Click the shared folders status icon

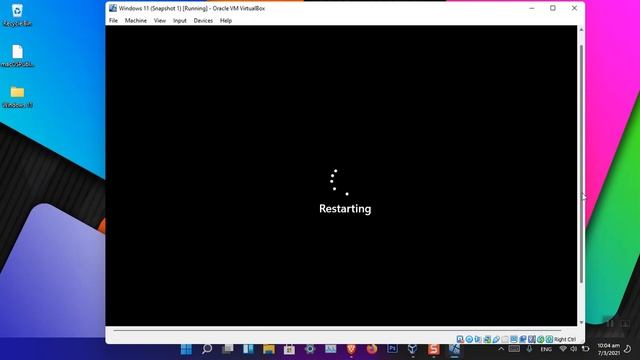click(x=505, y=339)
